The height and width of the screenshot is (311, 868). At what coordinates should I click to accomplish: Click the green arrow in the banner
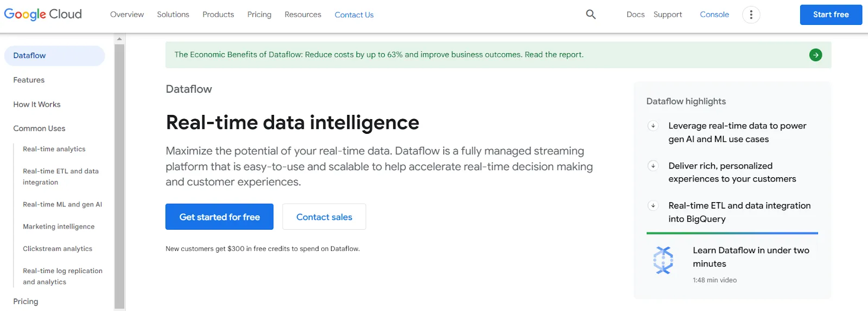815,55
